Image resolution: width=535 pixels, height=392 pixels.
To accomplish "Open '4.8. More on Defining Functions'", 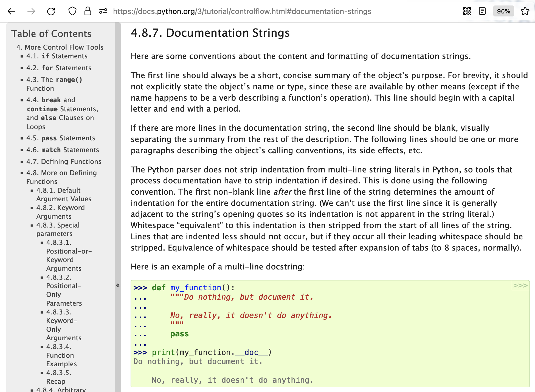I will coord(61,177).
